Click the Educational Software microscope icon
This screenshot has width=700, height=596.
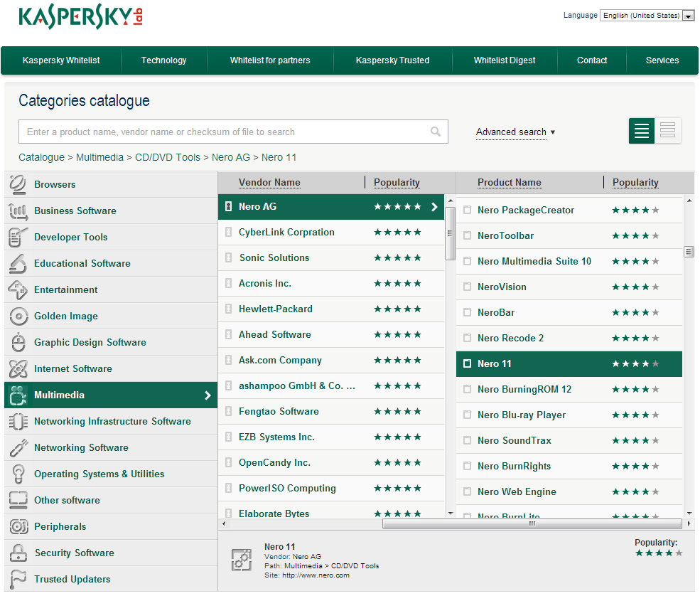pos(18,264)
